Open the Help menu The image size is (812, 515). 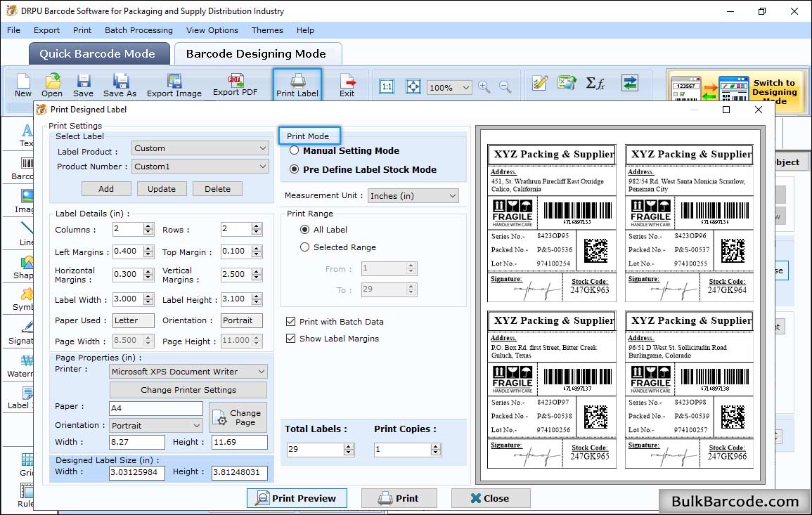306,30
